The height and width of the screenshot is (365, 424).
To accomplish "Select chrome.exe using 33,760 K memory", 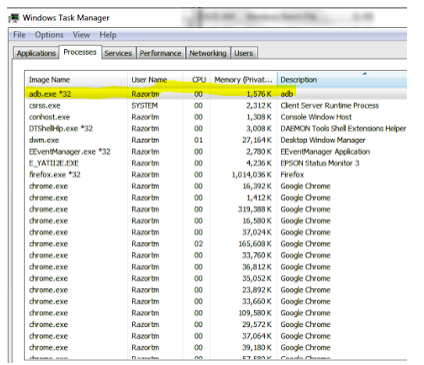I will pos(216,255).
